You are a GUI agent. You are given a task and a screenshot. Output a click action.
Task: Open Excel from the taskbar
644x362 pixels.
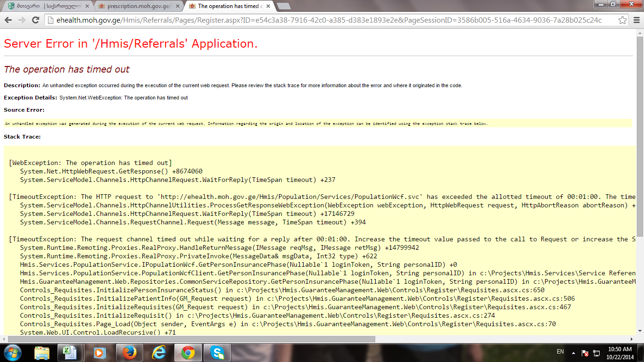(70, 353)
